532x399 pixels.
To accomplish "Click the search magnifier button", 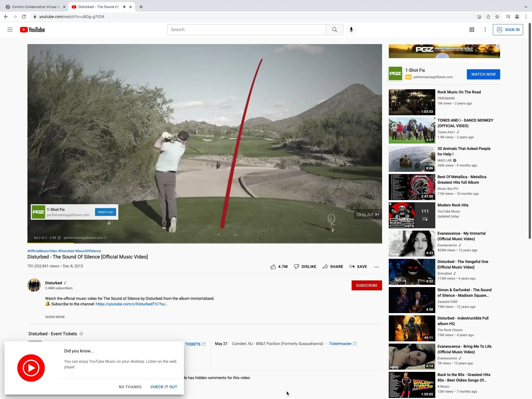I will click(x=334, y=30).
